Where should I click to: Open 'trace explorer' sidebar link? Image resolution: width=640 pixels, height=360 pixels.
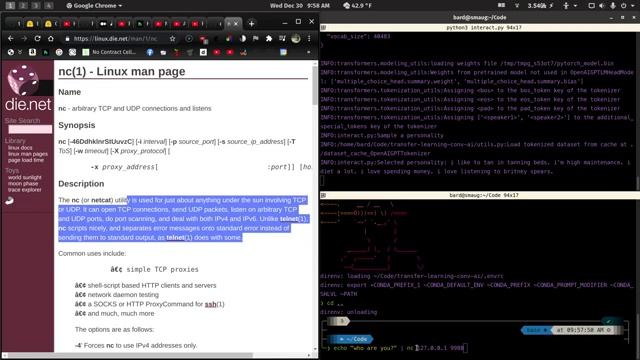[x=24, y=190]
